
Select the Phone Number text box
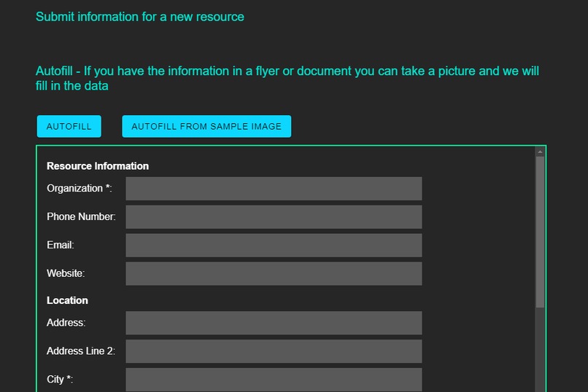point(274,217)
